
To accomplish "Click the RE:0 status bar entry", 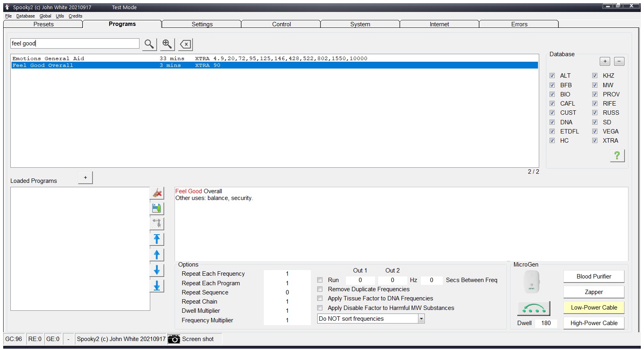I will pyautogui.click(x=35, y=339).
